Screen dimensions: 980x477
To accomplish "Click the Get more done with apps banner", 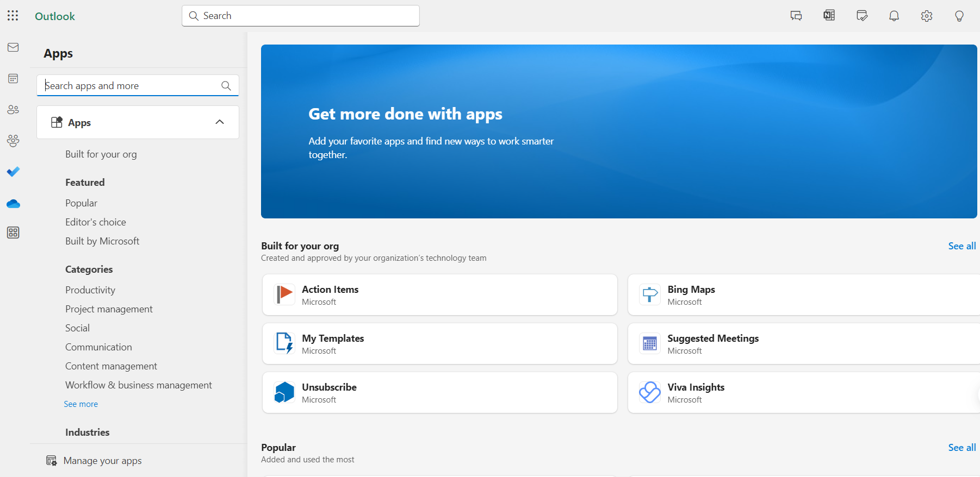I will (619, 131).
